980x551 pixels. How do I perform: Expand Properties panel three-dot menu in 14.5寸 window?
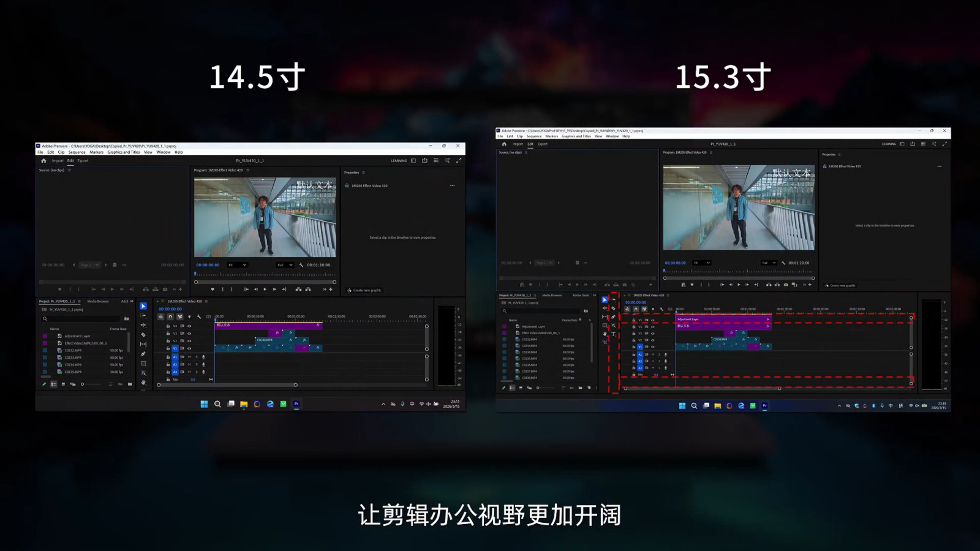point(452,186)
